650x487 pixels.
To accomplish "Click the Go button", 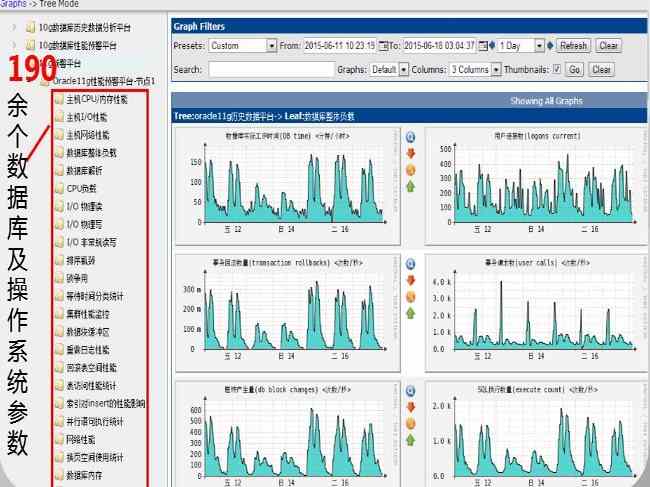I will [x=574, y=70].
